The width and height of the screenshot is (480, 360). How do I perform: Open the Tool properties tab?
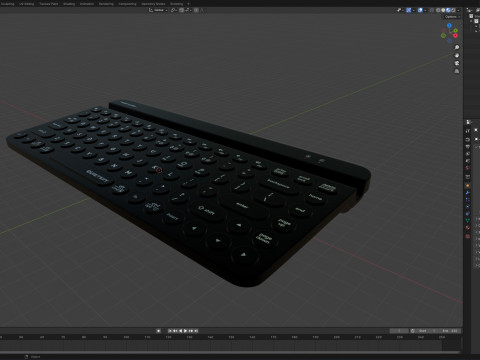point(468,131)
